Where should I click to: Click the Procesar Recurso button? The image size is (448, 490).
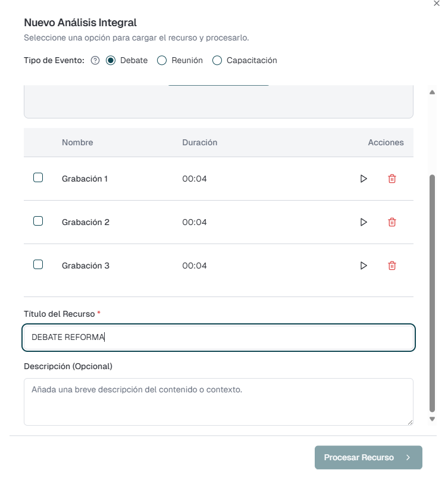point(368,457)
